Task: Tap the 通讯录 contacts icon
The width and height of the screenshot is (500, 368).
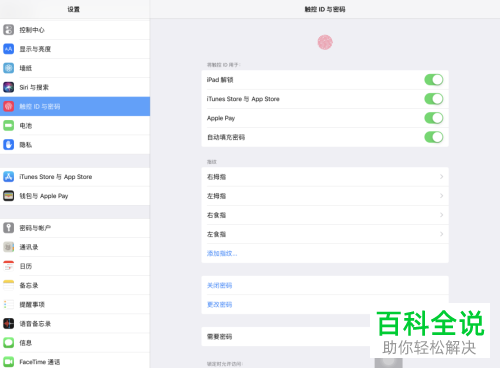Action: 9,247
